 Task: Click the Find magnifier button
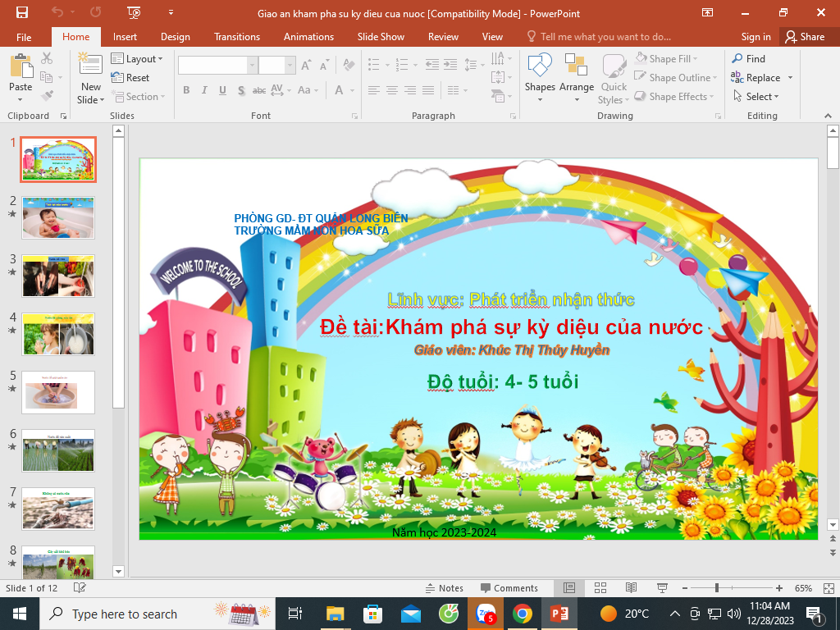click(748, 59)
